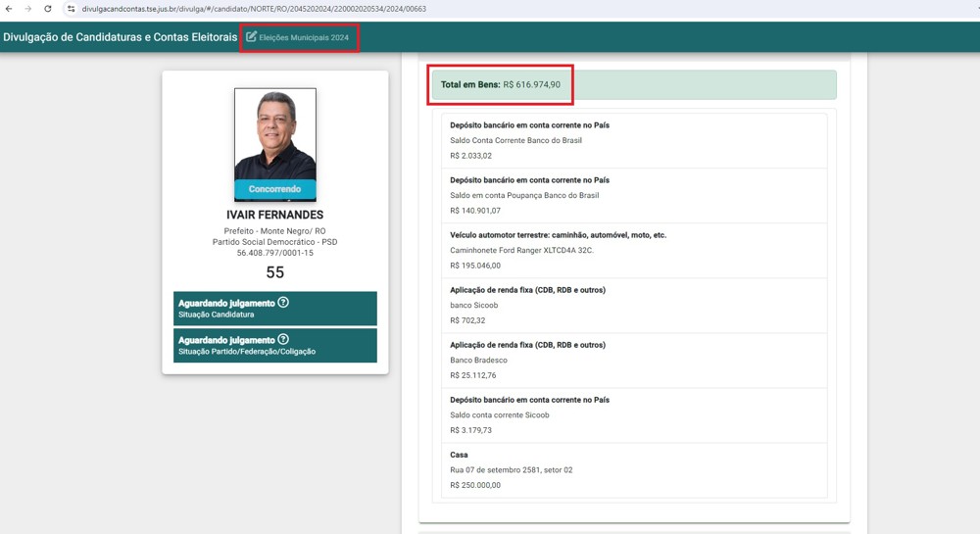Select the Casa Rua 07 de setembro entry
The width and height of the screenshot is (980, 534).
pos(634,470)
